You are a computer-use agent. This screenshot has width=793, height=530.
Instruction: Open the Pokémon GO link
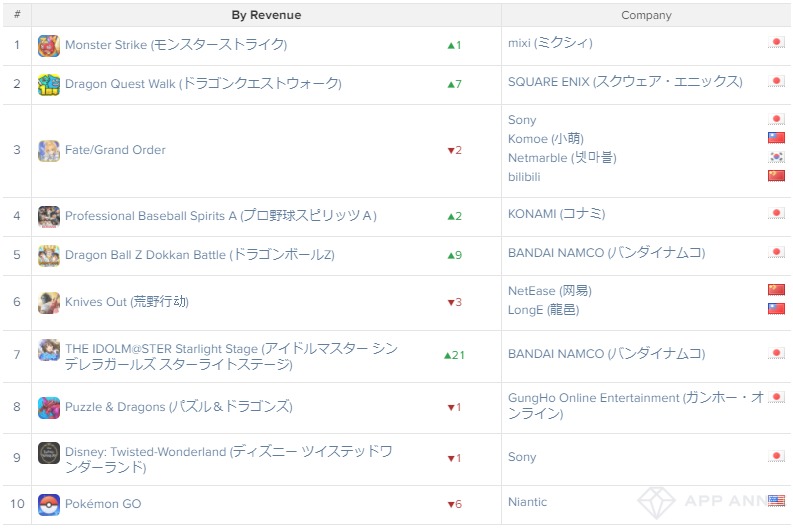[x=103, y=504]
